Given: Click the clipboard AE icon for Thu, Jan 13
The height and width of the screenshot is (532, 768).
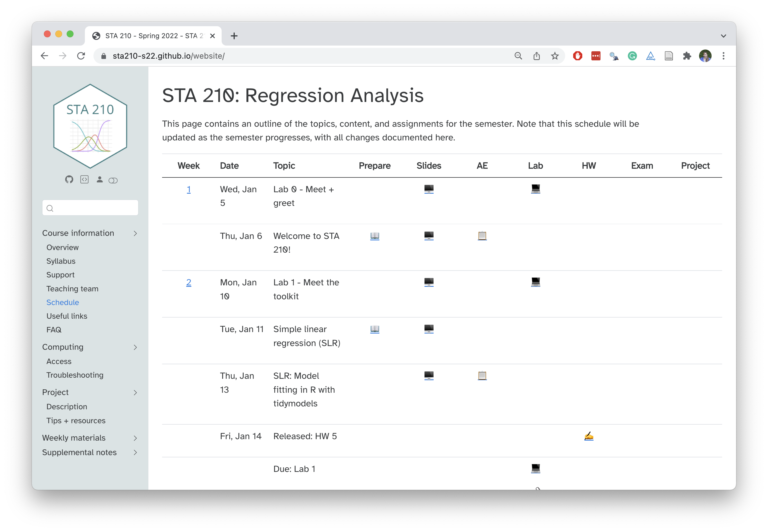Looking at the screenshot, I should [x=482, y=375].
